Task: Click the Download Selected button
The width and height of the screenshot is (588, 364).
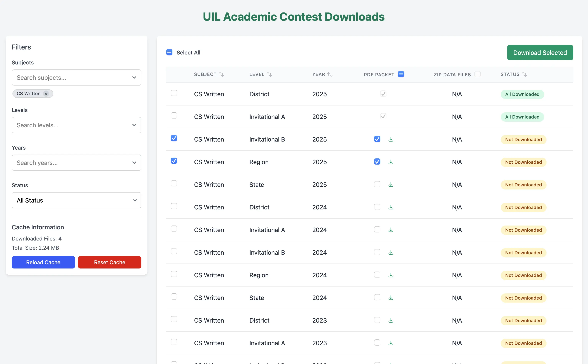Action: coord(540,53)
